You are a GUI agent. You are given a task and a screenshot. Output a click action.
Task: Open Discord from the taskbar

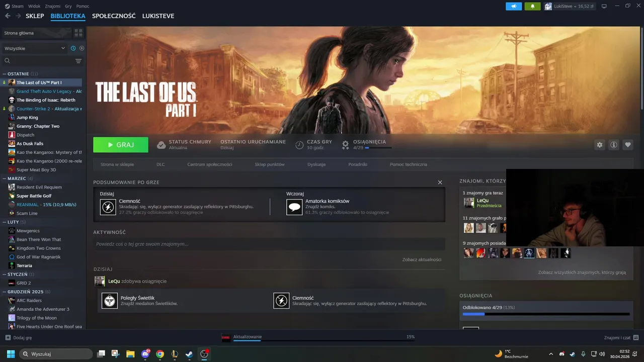[x=145, y=353]
